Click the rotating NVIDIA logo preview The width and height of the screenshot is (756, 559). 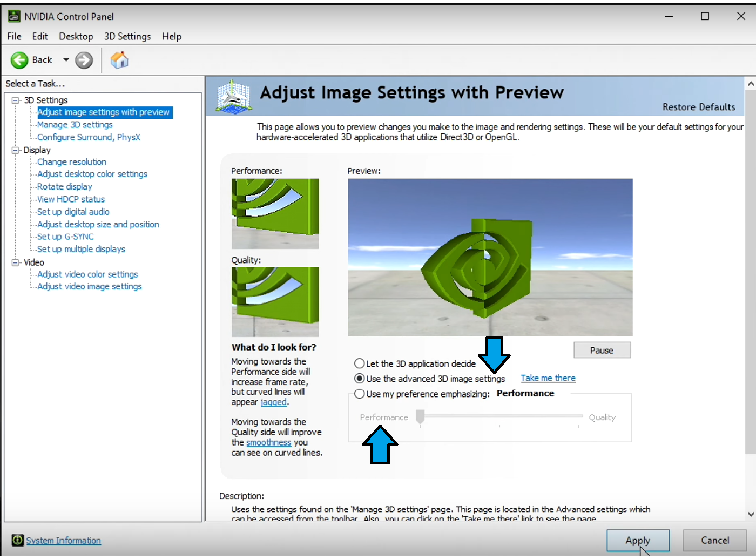[490, 258]
